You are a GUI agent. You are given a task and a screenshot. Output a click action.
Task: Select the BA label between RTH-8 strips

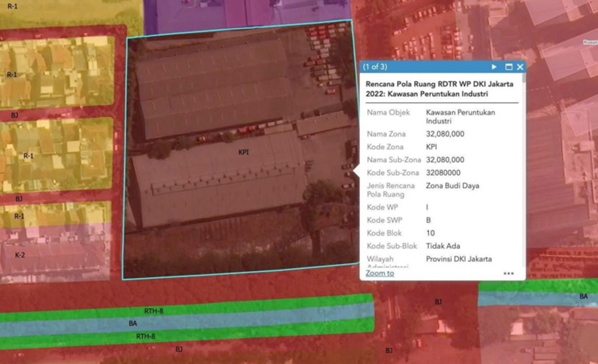point(133,323)
